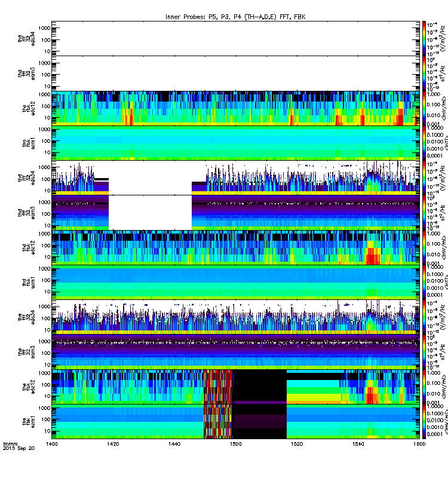The image size is (448, 478).
Task: Click the '(V/m)^2/Hz' unit label of tha edc34 color bar
Action: tap(443, 38)
